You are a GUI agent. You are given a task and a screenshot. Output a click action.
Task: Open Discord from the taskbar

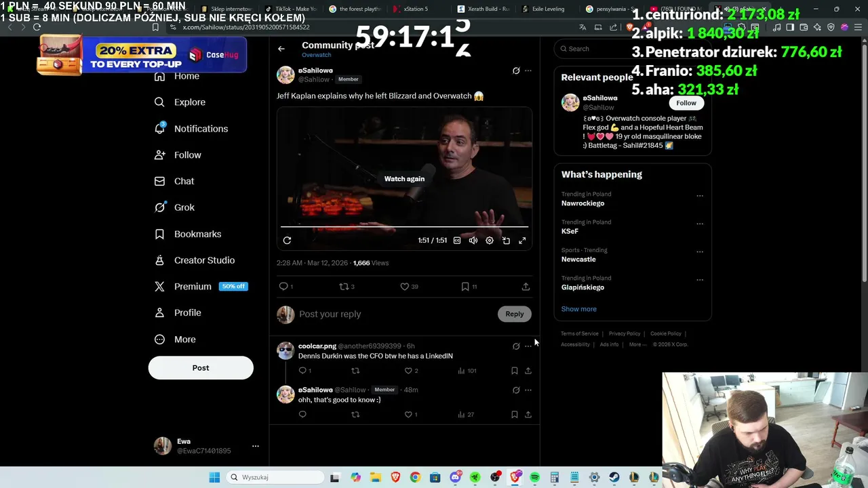coord(455,477)
